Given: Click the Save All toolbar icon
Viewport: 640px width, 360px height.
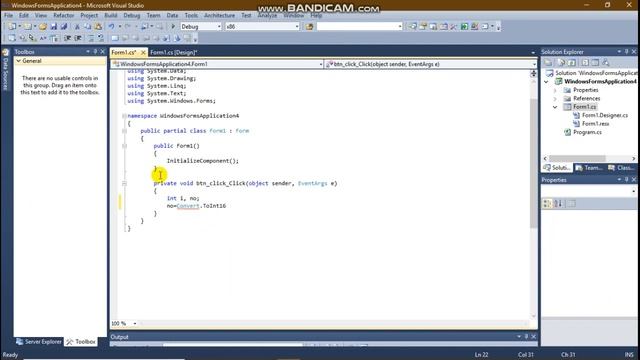Looking at the screenshot, I should (x=64, y=27).
